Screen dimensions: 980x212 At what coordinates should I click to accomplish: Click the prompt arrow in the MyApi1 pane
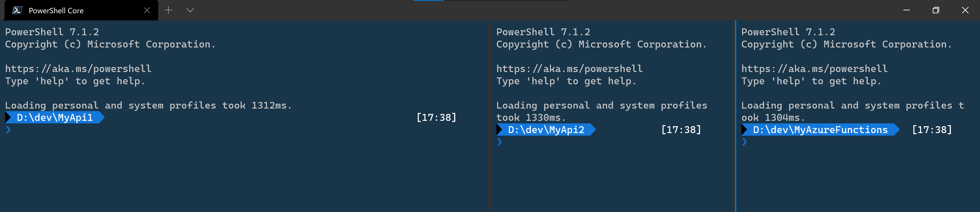point(8,130)
